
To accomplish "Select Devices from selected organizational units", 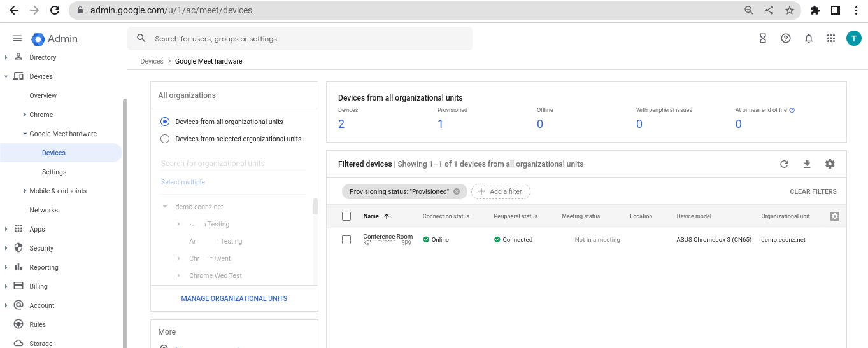I will tap(165, 139).
